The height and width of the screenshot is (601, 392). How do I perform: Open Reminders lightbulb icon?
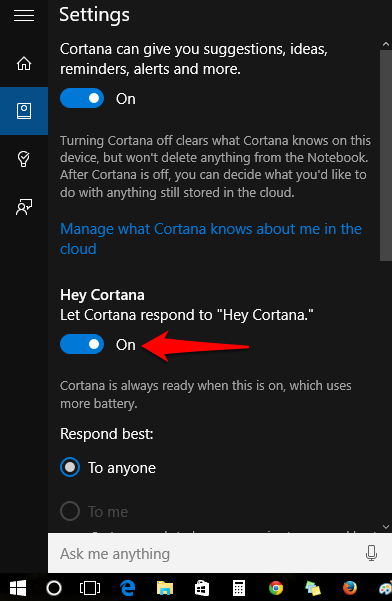point(24,159)
